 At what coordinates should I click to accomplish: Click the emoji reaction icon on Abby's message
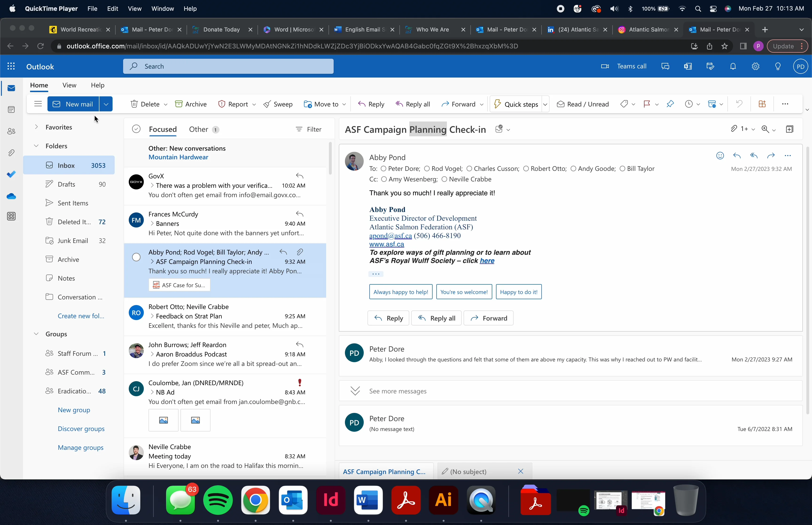[x=720, y=156]
